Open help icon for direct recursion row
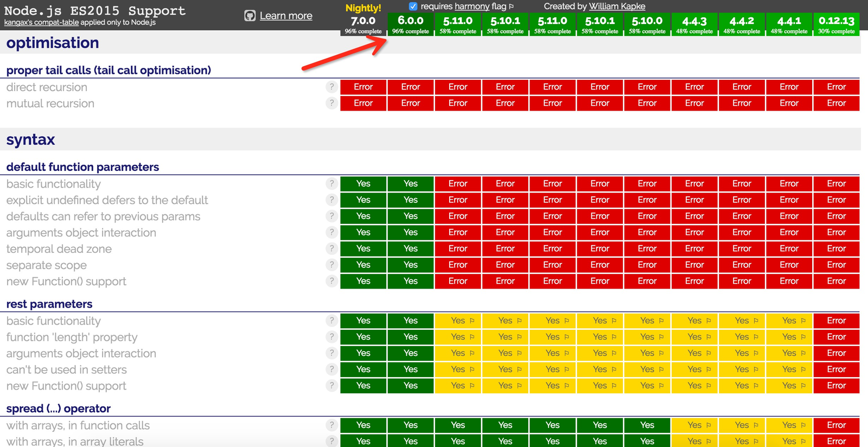The height and width of the screenshot is (447, 868). (x=331, y=87)
